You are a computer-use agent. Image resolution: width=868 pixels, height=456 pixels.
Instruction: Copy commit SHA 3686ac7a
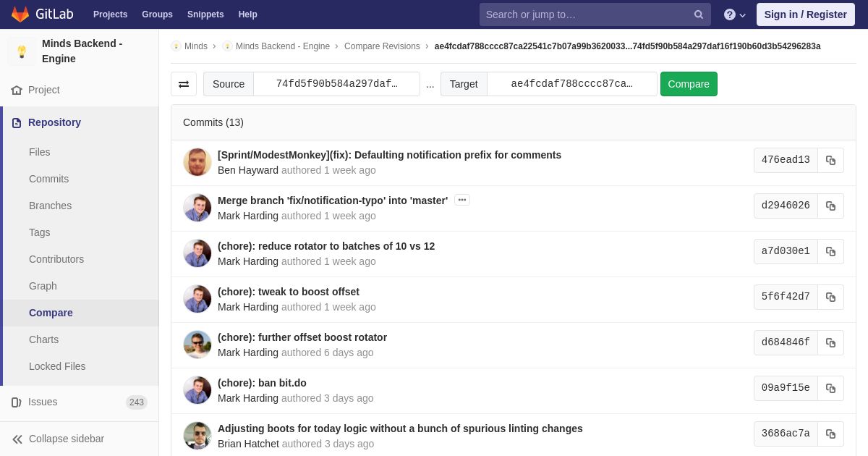pos(830,434)
